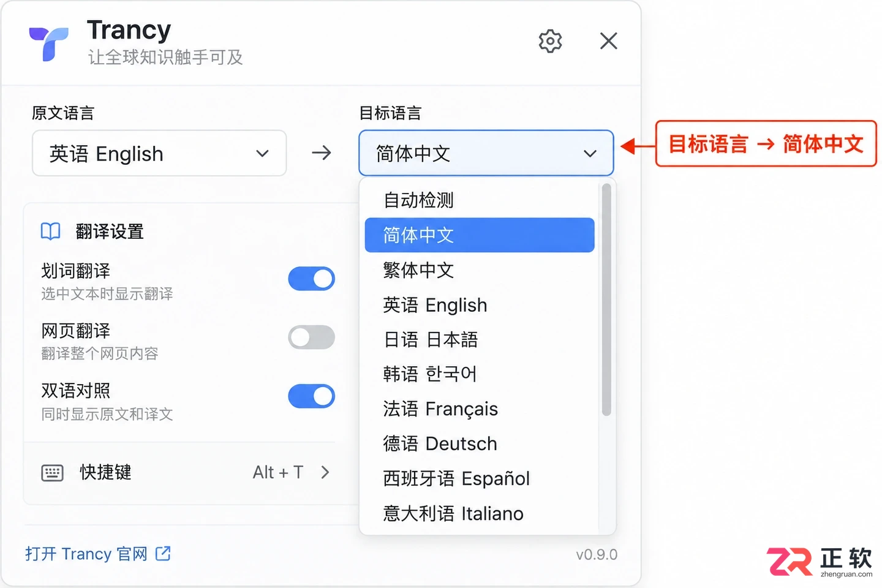Click the 划词翻译 setting label
Image resolution: width=882 pixels, height=588 pixels.
point(76,271)
